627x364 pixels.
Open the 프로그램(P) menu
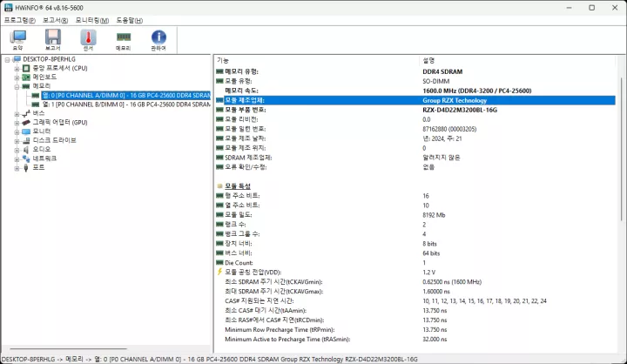click(x=19, y=20)
